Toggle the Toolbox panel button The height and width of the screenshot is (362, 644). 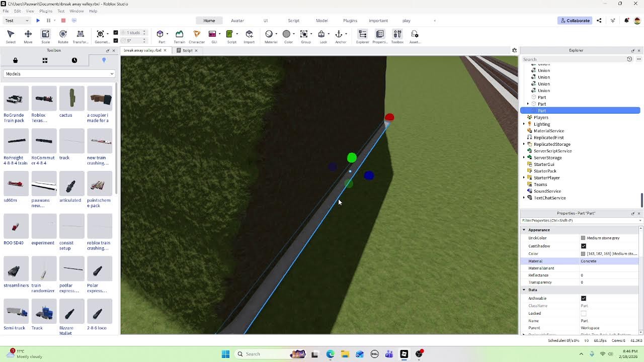397,36
